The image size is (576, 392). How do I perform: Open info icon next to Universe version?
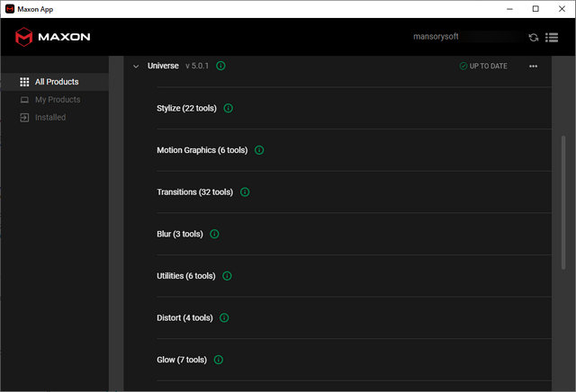click(220, 66)
